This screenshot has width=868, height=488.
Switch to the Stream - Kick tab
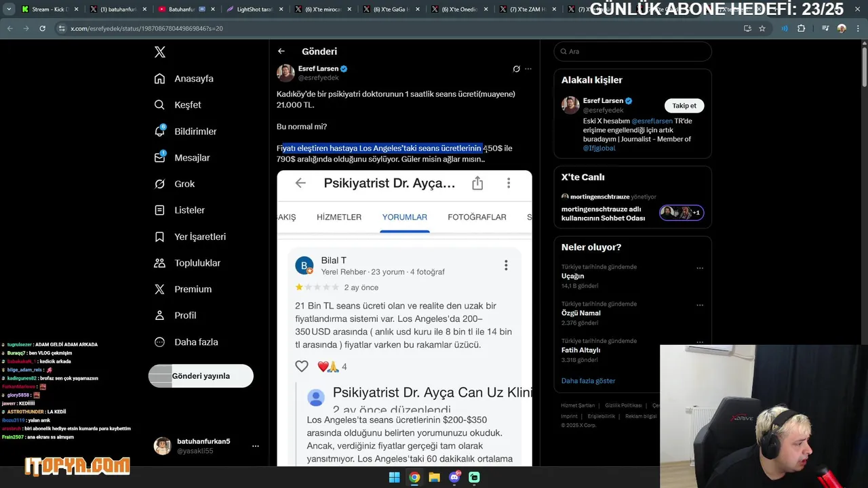[50, 9]
